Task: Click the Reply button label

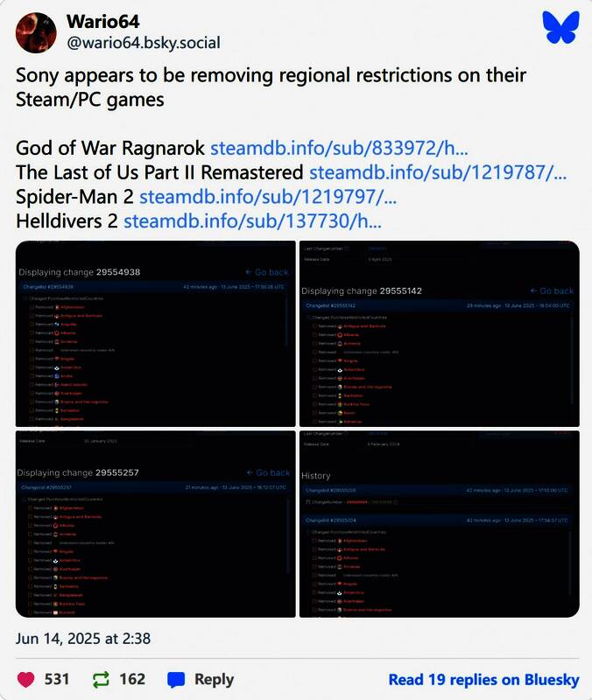Action: tap(214, 679)
